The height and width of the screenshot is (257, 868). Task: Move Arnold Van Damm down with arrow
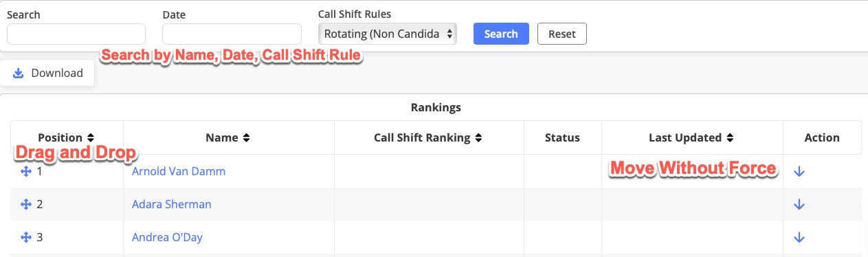[799, 171]
